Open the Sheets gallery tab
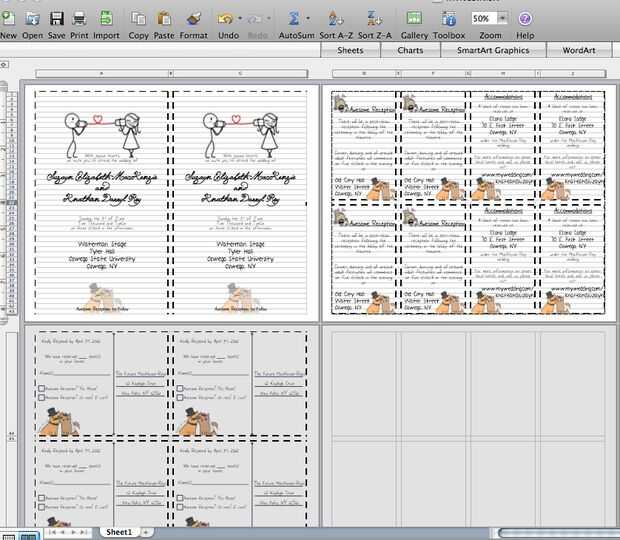 (x=350, y=50)
